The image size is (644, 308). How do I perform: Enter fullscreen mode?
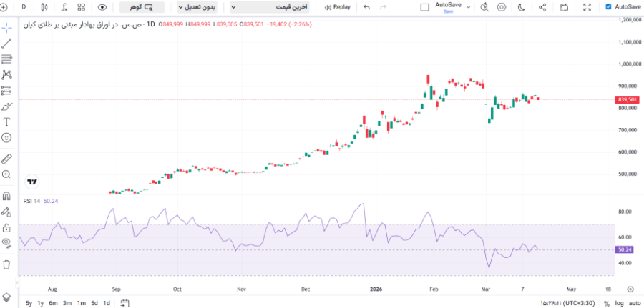(587, 7)
